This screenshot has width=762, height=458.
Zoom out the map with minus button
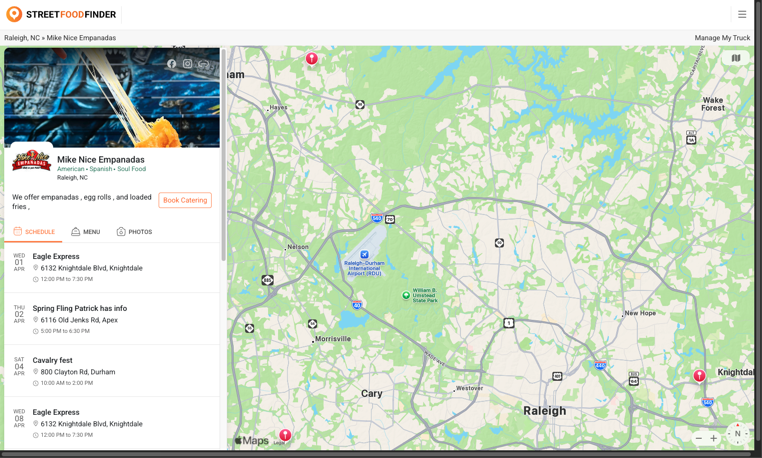pos(698,438)
